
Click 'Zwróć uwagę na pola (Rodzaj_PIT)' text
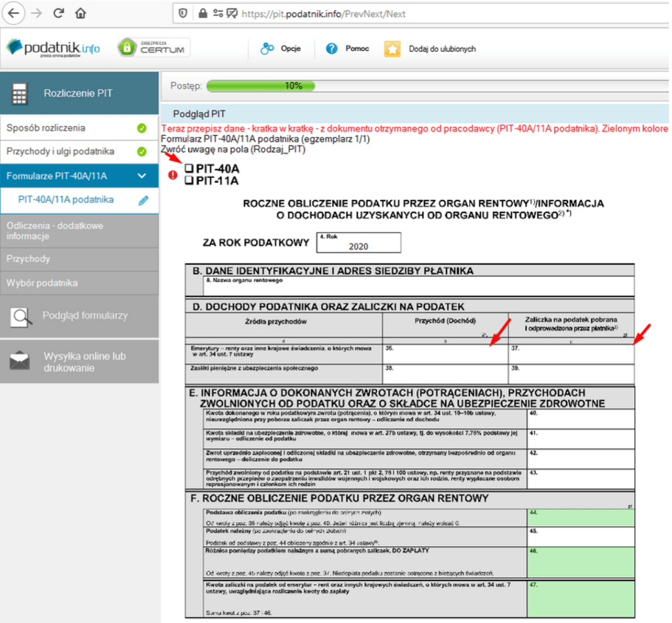point(233,149)
